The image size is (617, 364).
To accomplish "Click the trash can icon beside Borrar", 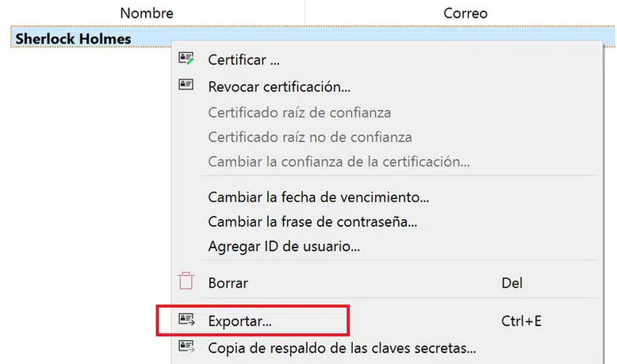I will click(x=186, y=281).
